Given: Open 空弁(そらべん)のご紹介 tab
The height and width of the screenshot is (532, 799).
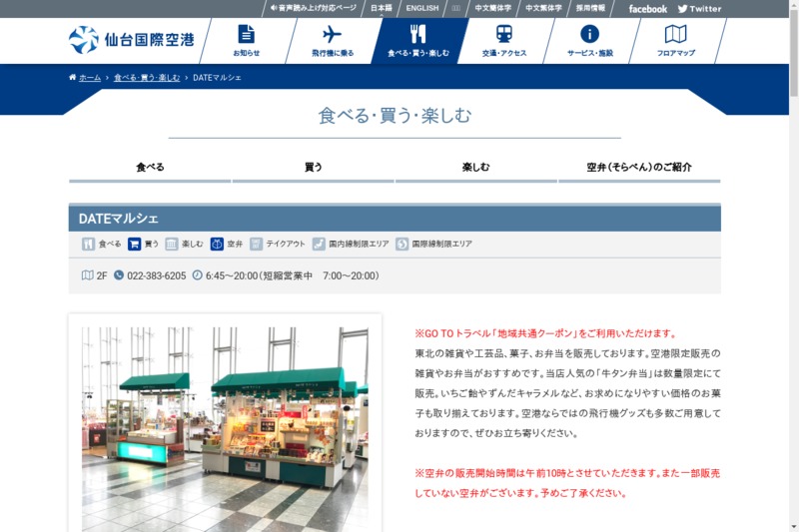Looking at the screenshot, I should [639, 168].
